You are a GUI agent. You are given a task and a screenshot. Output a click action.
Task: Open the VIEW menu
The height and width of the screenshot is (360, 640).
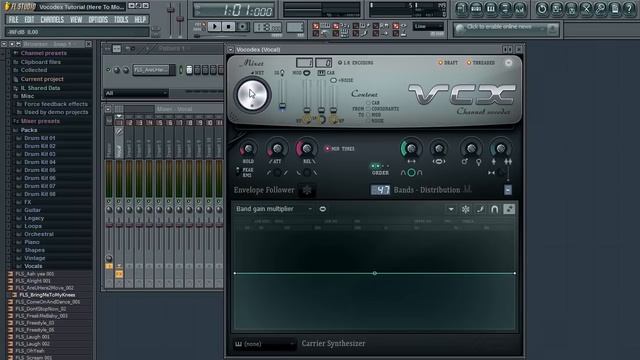click(76, 20)
